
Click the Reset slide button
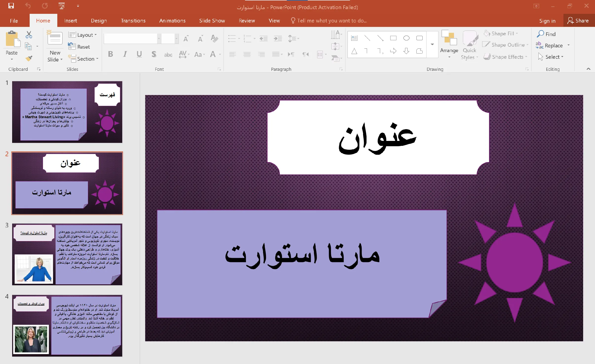79,47
